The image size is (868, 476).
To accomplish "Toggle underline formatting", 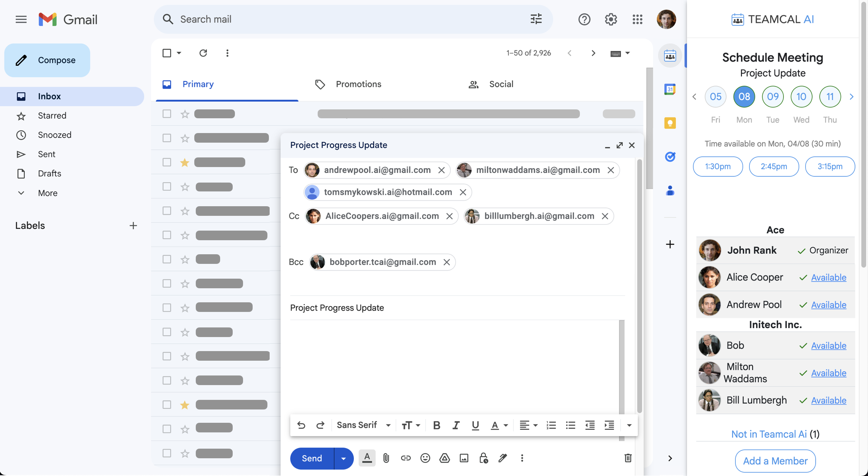I will tap(475, 425).
